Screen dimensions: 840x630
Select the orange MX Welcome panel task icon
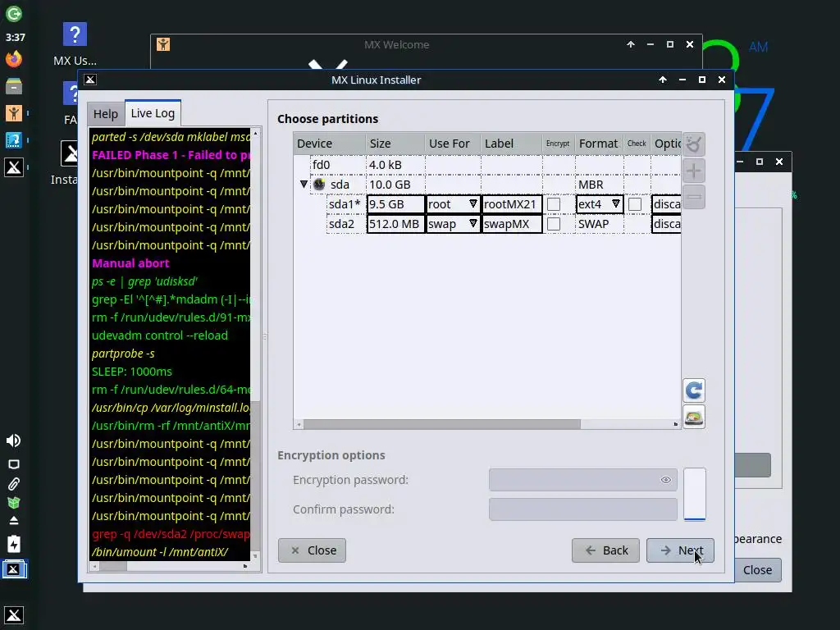pyautogui.click(x=14, y=113)
